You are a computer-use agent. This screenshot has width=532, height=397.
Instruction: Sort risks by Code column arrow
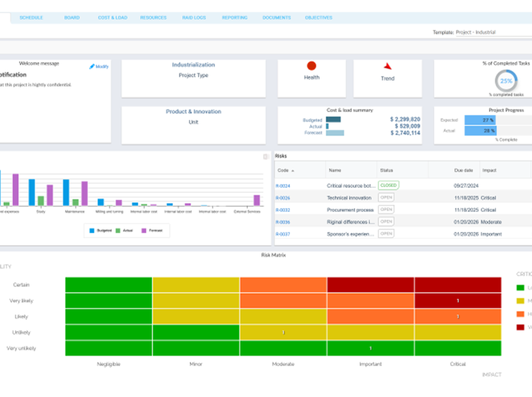(x=293, y=170)
